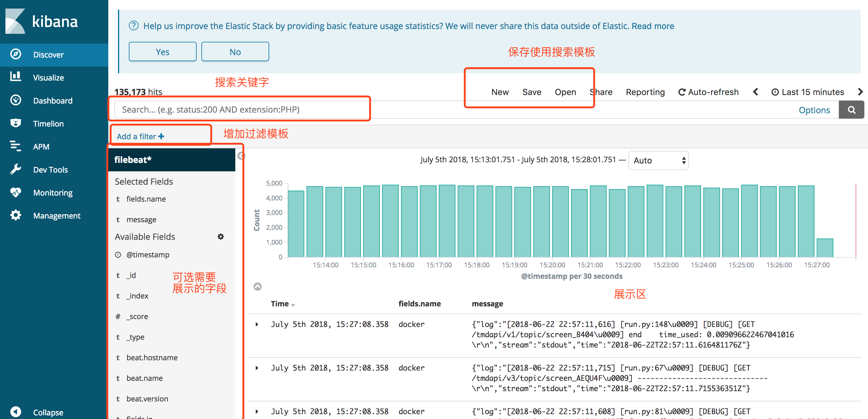Expand second 15:27:08.358 document row

(257, 368)
